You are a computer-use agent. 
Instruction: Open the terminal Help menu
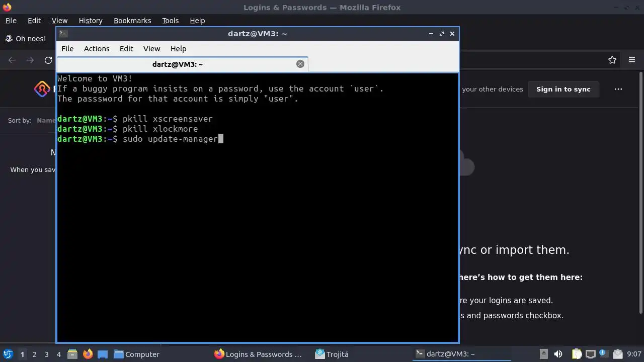point(179,49)
